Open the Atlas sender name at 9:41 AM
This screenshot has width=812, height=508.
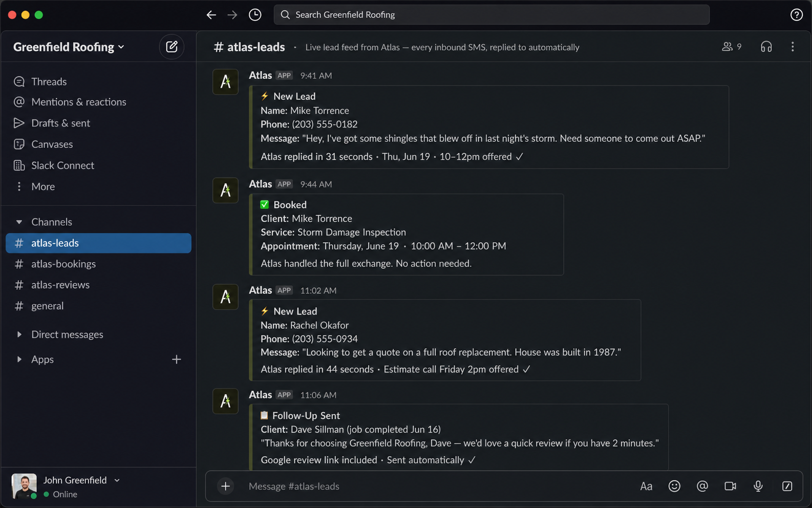(260, 75)
